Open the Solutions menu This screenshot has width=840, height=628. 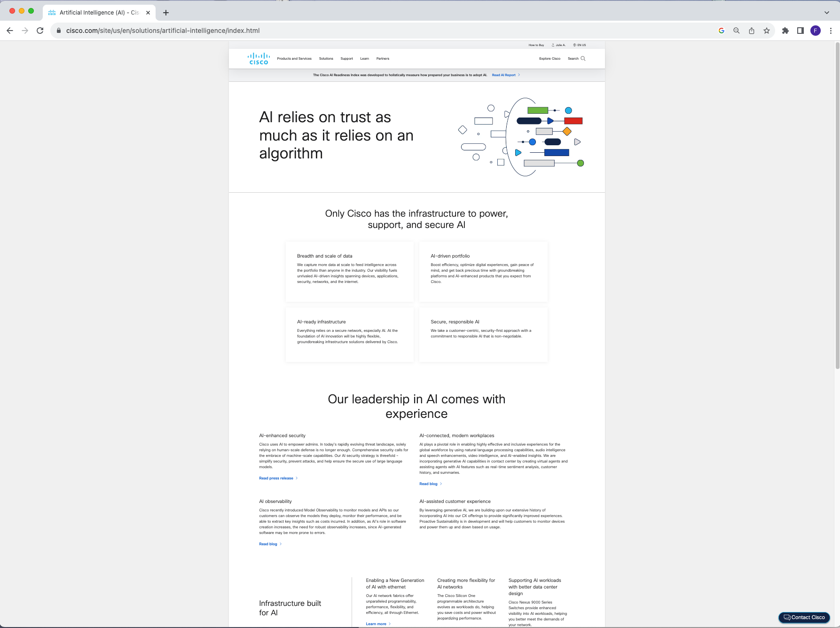point(326,58)
